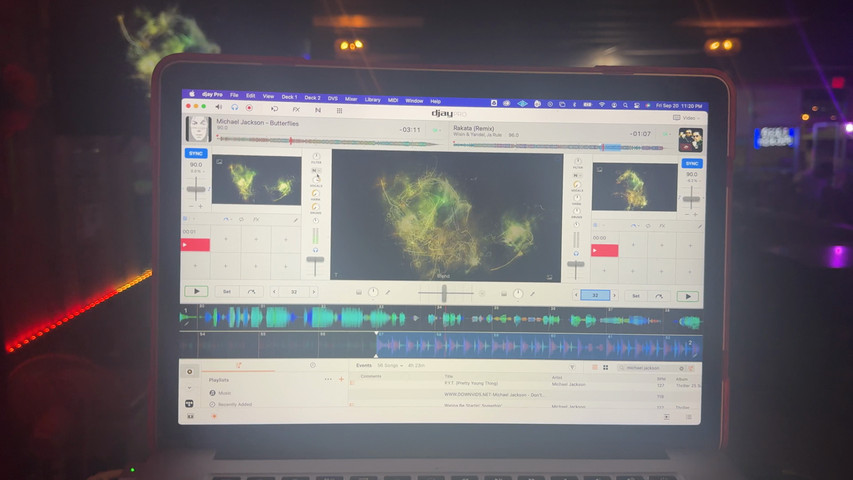The height and width of the screenshot is (480, 853).
Task: Trigger Deck 1 red cue pad
Action: click(195, 245)
